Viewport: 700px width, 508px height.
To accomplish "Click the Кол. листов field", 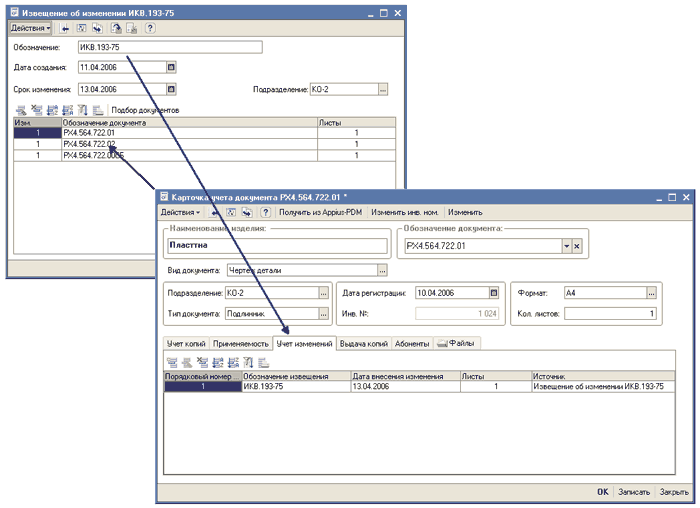I will tap(610, 314).
